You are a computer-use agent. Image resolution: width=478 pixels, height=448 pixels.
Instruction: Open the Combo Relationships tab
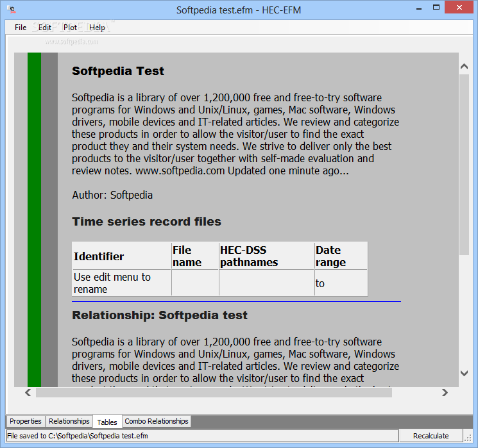157,421
